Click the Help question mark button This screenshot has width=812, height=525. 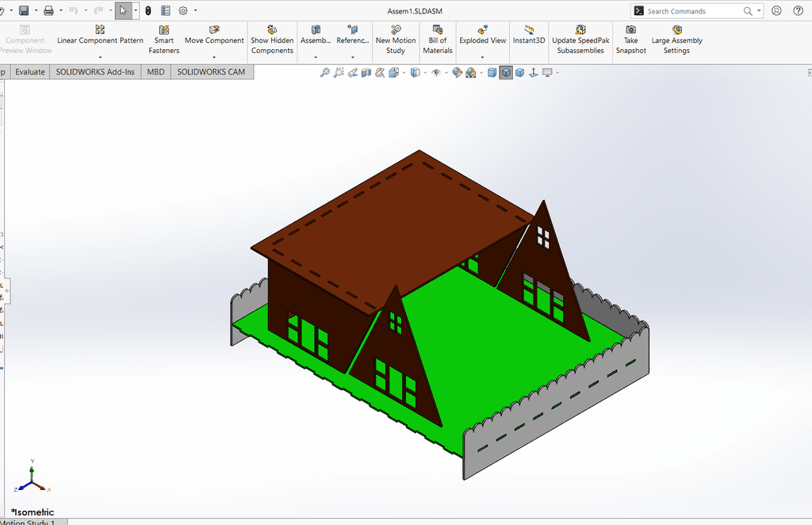pyautogui.click(x=798, y=11)
